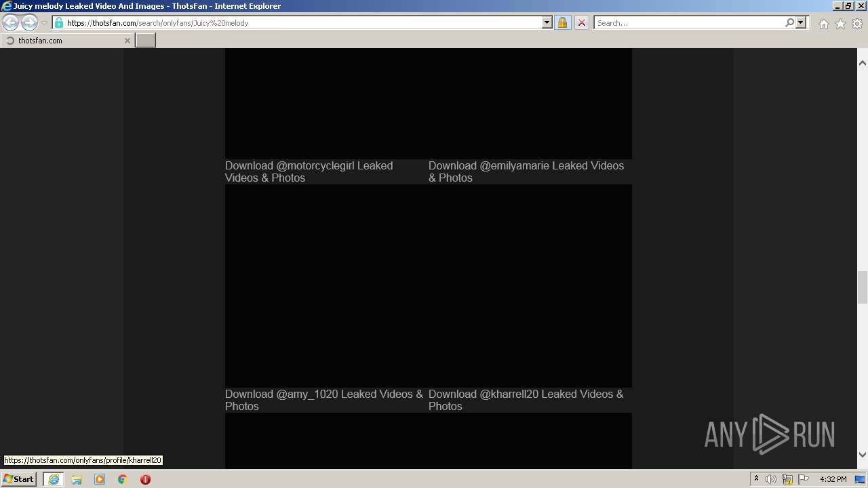Viewport: 868px width, 488px height.
Task: Click the scroll up arrow on the page
Action: tap(863, 63)
